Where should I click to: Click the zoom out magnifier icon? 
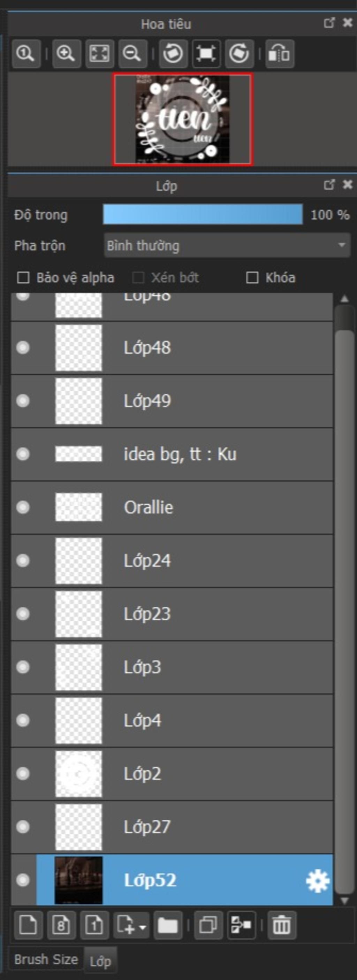(132, 54)
